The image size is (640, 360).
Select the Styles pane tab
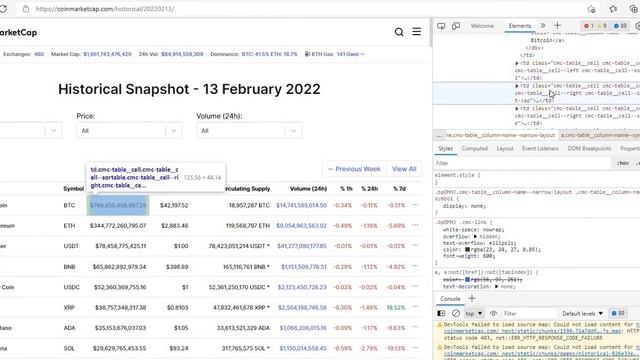445,149
